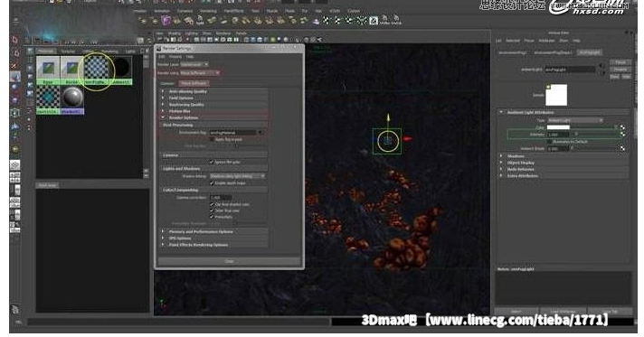Image resolution: width=644 pixels, height=337 pixels.
Task: Select the arrow Select tool in the toolbox
Action: (15, 40)
